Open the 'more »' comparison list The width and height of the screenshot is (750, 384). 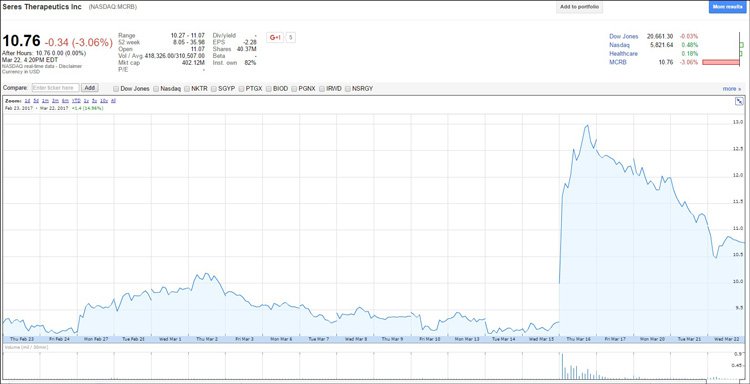pyautogui.click(x=732, y=88)
